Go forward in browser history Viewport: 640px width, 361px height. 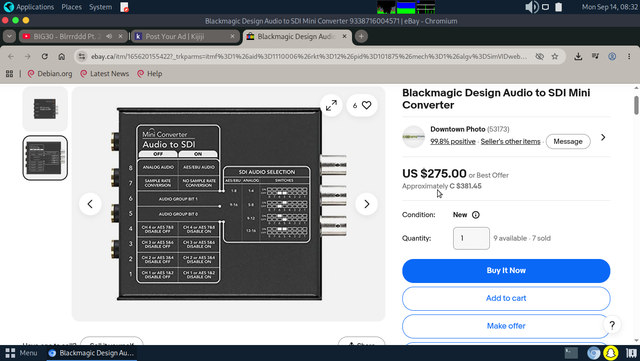[28, 57]
